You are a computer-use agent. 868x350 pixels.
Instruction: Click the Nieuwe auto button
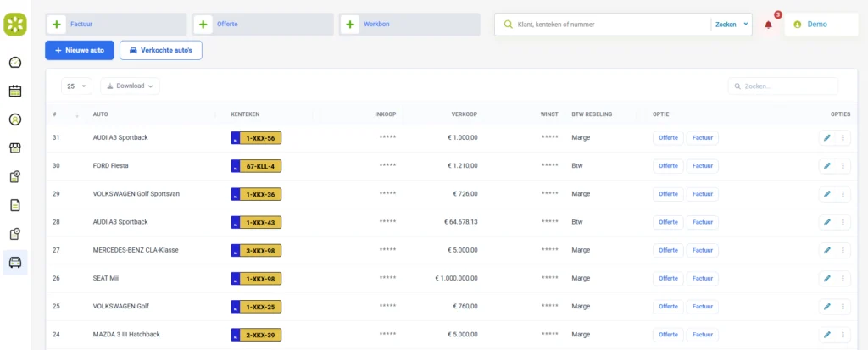point(80,50)
